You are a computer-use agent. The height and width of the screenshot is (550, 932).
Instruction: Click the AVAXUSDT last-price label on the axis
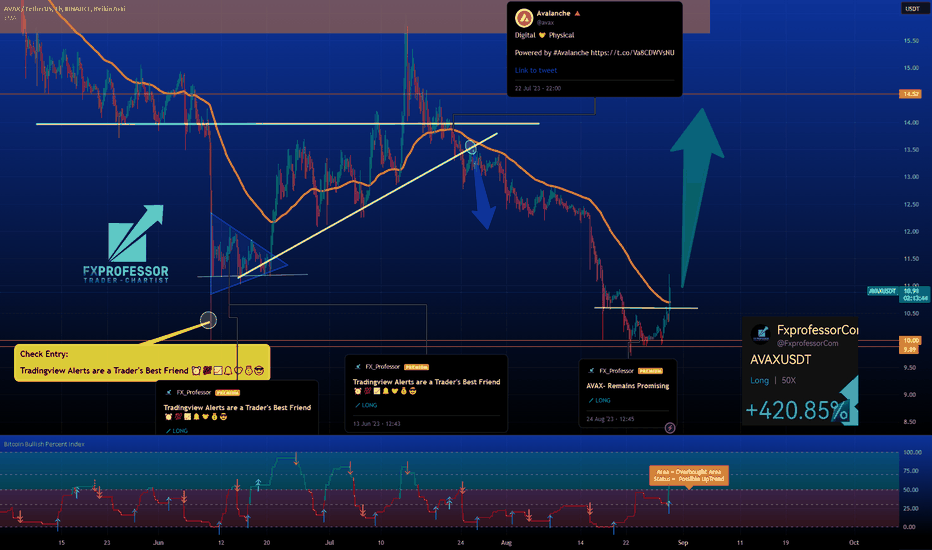click(882, 291)
